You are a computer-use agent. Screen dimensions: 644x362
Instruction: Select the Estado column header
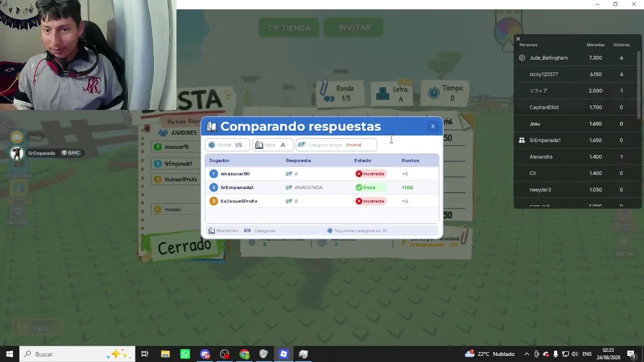coord(362,160)
